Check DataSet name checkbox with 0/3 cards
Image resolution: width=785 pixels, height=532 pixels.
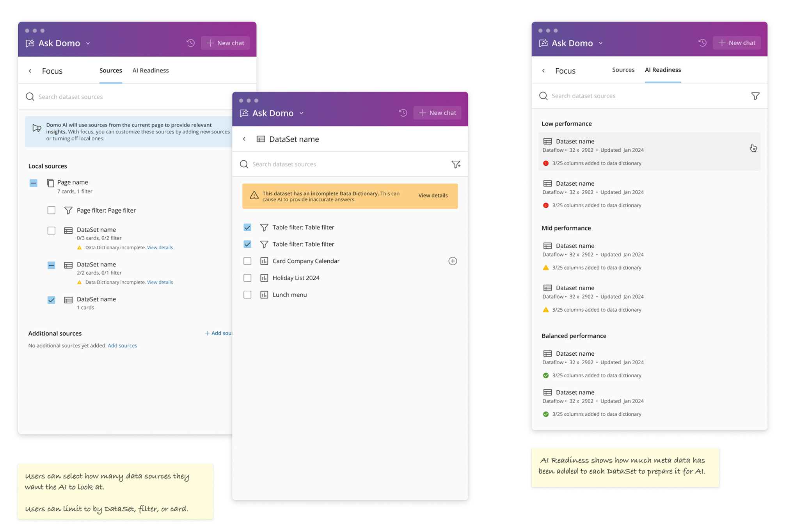tap(51, 231)
